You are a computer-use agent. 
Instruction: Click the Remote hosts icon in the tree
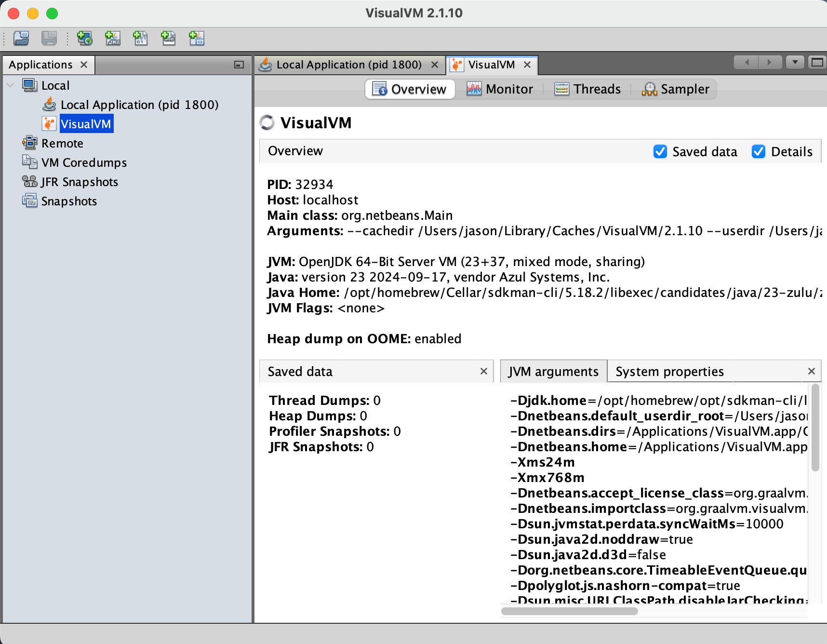pos(30,143)
